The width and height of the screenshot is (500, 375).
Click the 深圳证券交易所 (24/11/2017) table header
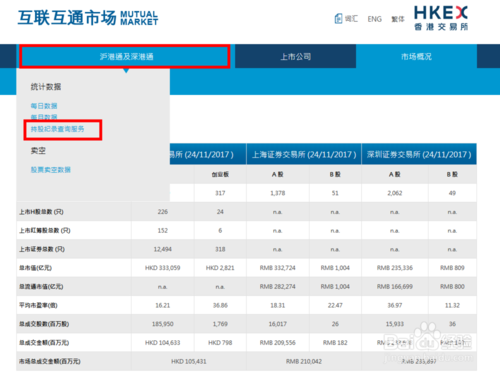coord(419,154)
